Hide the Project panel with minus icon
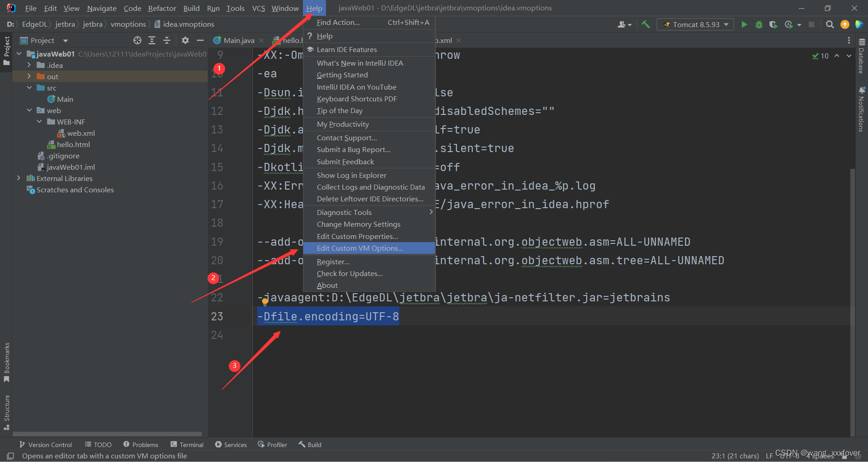Viewport: 868px width, 462px height. [x=200, y=40]
